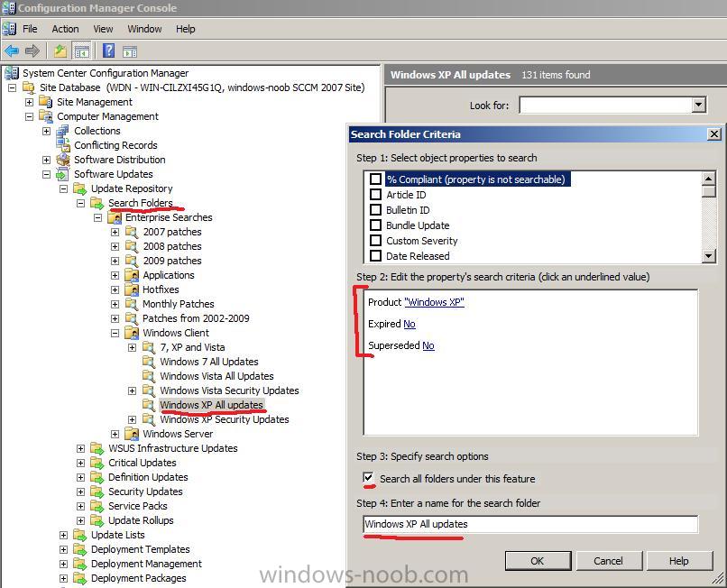Viewport: 727px width, 588px height.
Task: Click the Hotfixes folder icon
Action: (132, 289)
